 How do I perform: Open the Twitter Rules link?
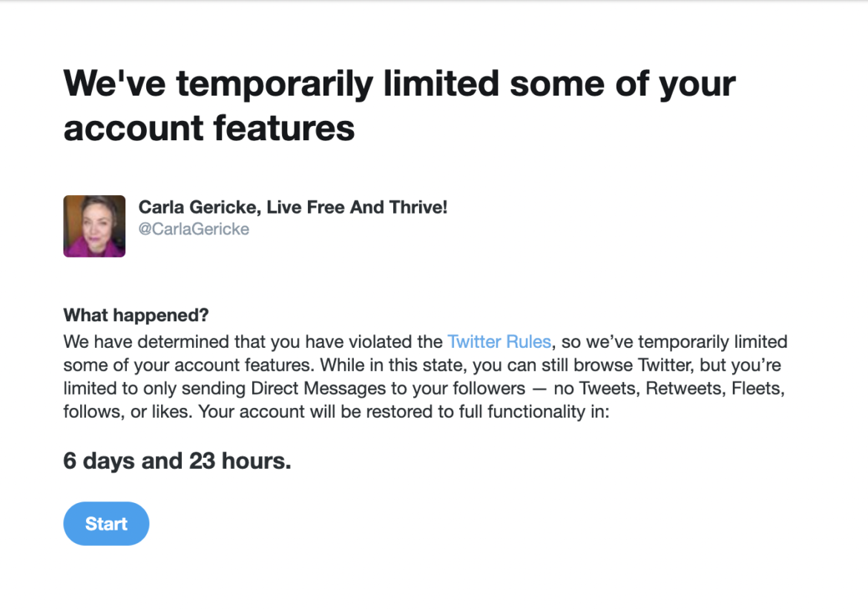(x=499, y=342)
